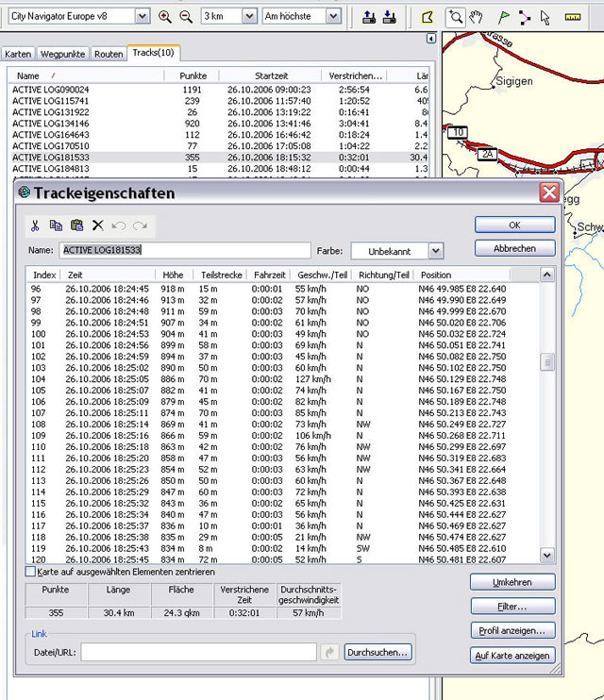The image size is (604, 700).
Task: Click the Datei/URL input field
Action: click(x=199, y=652)
